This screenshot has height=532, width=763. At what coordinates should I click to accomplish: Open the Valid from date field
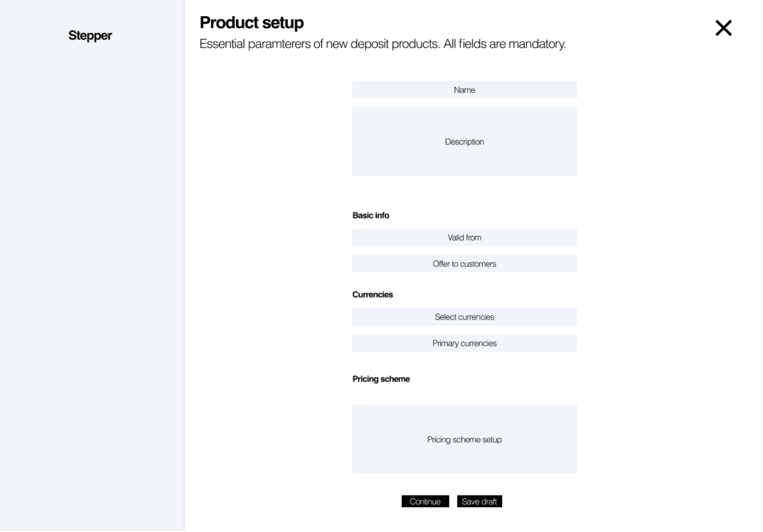click(464, 237)
